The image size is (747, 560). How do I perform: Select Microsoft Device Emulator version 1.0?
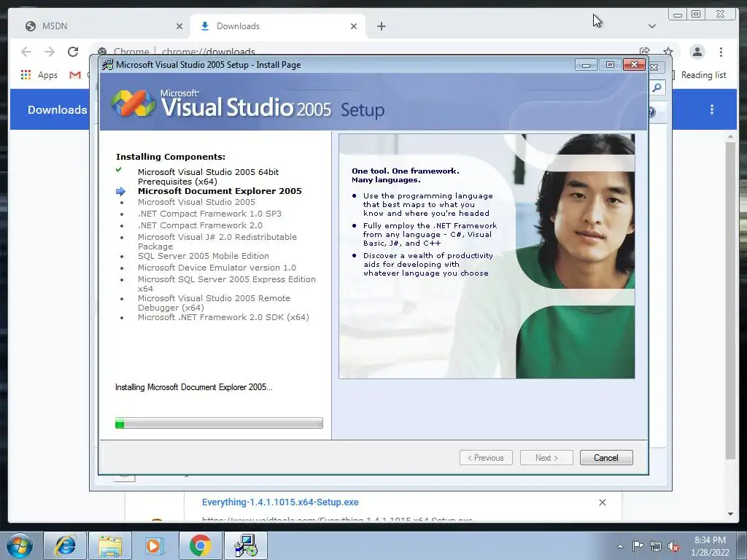[217, 268]
